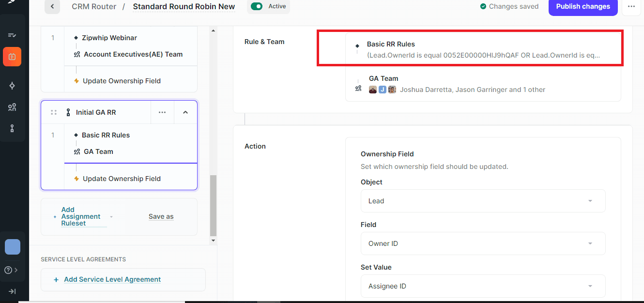Image resolution: width=644 pixels, height=303 pixels.
Task: Click the checklist icon at top of sidebar
Action: coord(12,35)
